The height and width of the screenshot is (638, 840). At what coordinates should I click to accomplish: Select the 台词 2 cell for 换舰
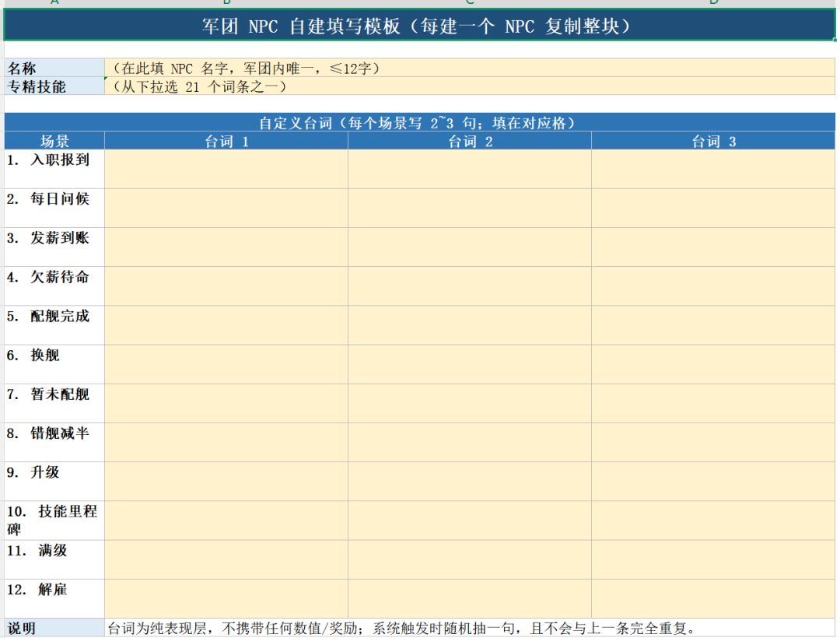click(470, 365)
